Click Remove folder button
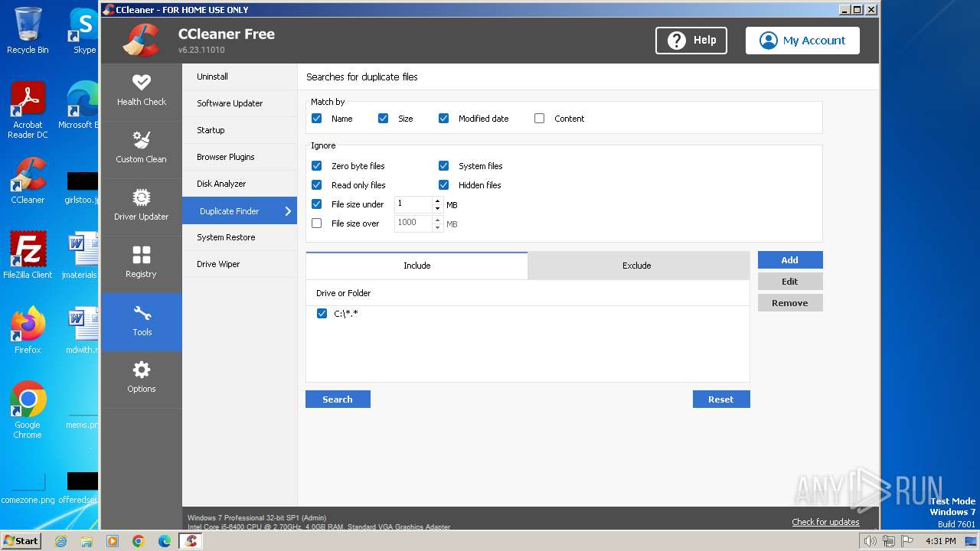This screenshot has width=980, height=551. click(x=790, y=303)
